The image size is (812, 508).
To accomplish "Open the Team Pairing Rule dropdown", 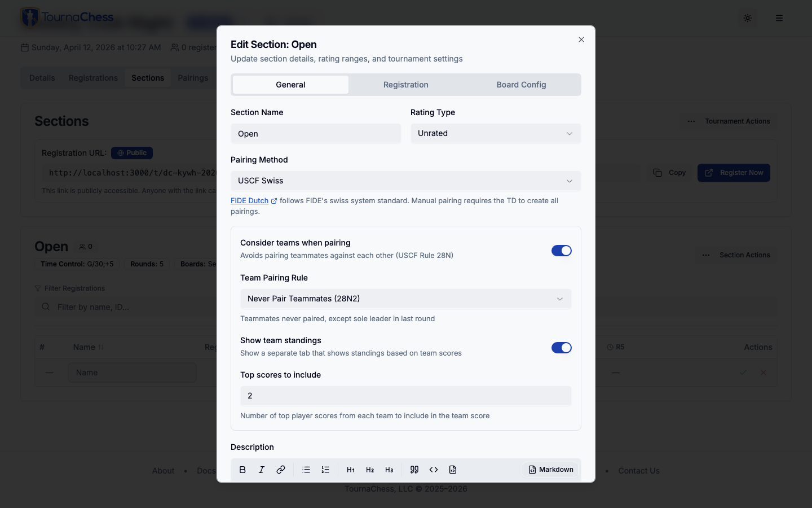I will pyautogui.click(x=405, y=299).
